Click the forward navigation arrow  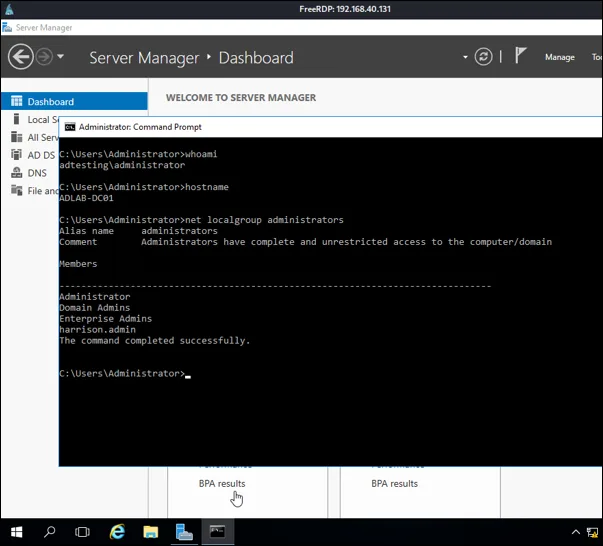point(44,57)
